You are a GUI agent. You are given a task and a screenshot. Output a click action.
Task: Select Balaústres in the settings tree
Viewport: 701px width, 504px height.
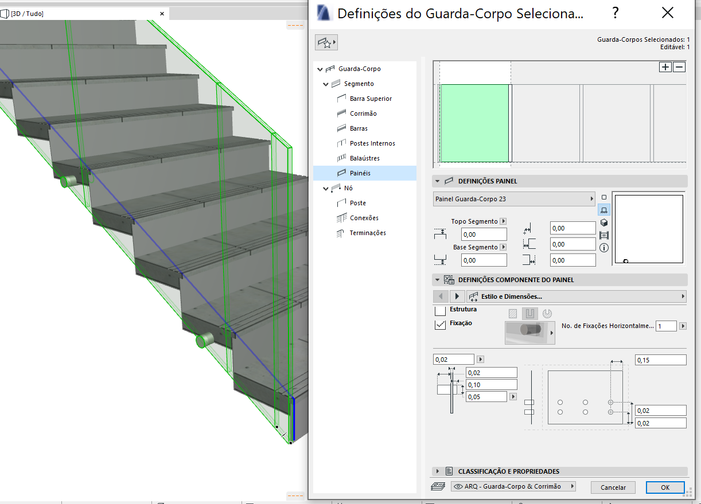[x=365, y=158]
